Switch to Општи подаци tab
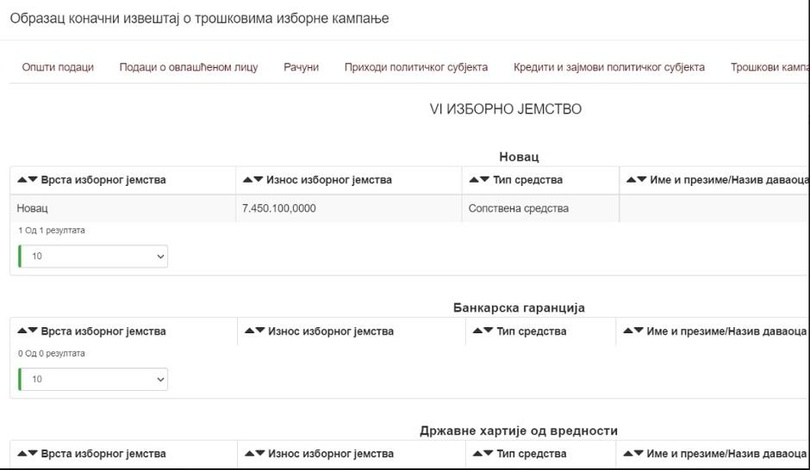The image size is (810, 470). [x=58, y=67]
